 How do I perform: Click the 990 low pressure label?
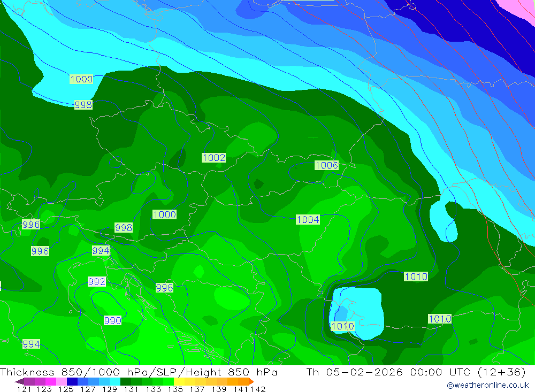click(x=112, y=320)
